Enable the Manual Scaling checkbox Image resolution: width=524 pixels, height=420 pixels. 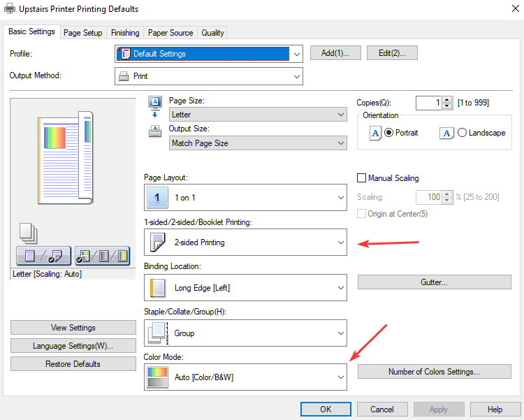[362, 178]
